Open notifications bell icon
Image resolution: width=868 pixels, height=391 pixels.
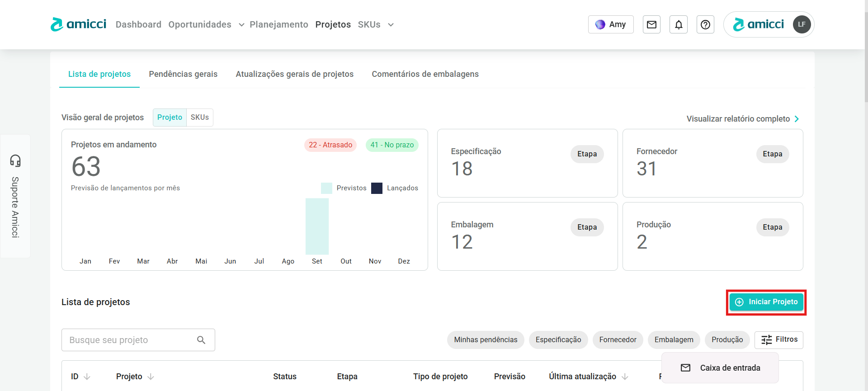(x=679, y=24)
